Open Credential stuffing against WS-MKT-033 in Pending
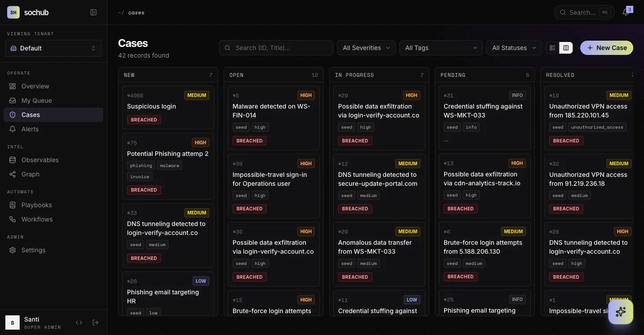Screen dimensions: 644x335 click(485, 118)
